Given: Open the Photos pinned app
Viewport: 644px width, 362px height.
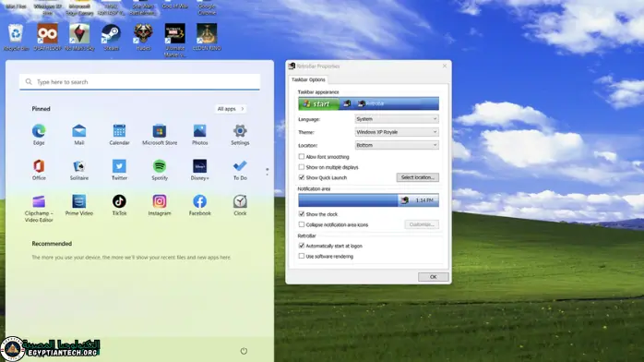Looking at the screenshot, I should 199,135.
